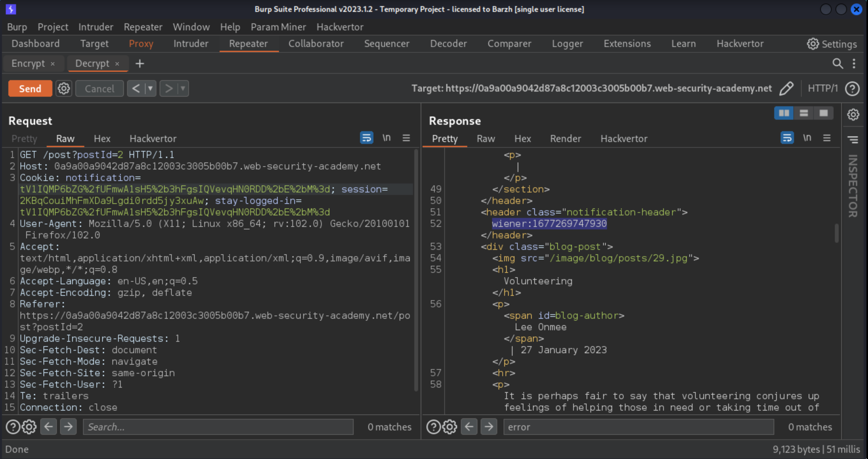Select Request Pretty view tab
Viewport: 868px width, 459px height.
24,139
